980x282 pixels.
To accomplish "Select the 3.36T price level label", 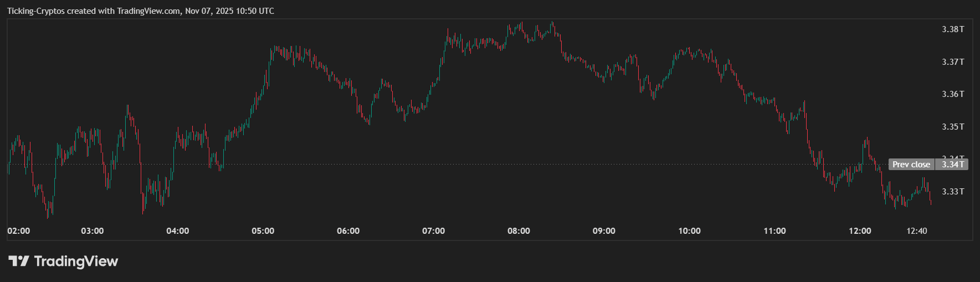I will (952, 94).
